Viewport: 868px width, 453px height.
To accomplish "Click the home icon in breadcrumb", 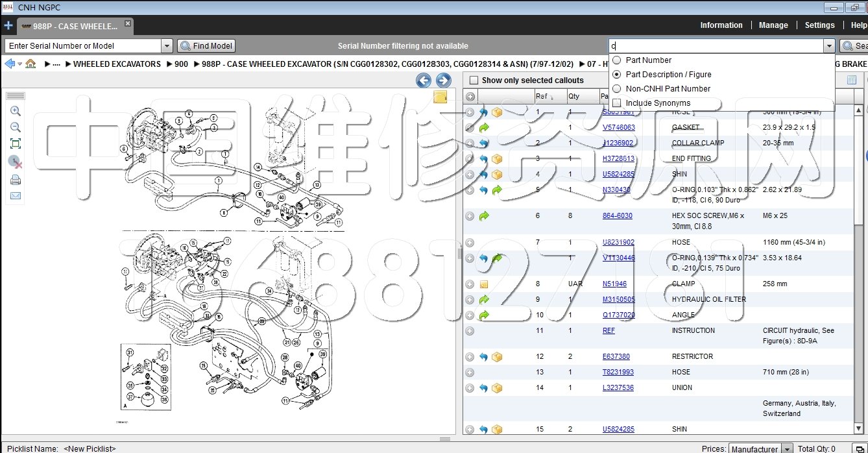I will 30,64.
